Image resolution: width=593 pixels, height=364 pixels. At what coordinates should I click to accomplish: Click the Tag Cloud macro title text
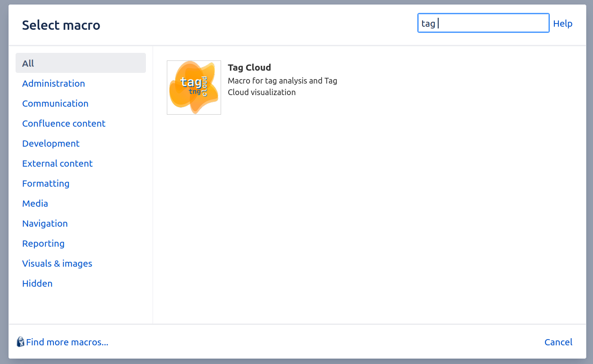(249, 68)
